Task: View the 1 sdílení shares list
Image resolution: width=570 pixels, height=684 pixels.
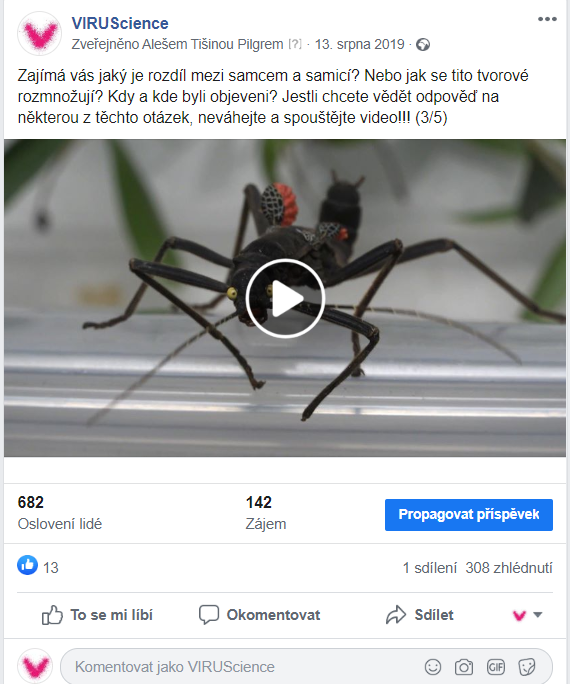Action: coord(430,568)
